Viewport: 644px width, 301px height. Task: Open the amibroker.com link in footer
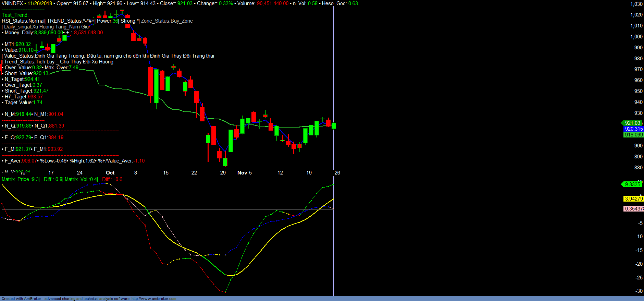point(154,299)
